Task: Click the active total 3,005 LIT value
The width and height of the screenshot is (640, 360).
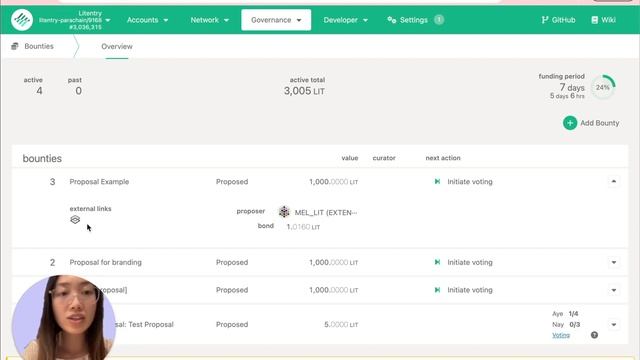Action: click(x=304, y=91)
